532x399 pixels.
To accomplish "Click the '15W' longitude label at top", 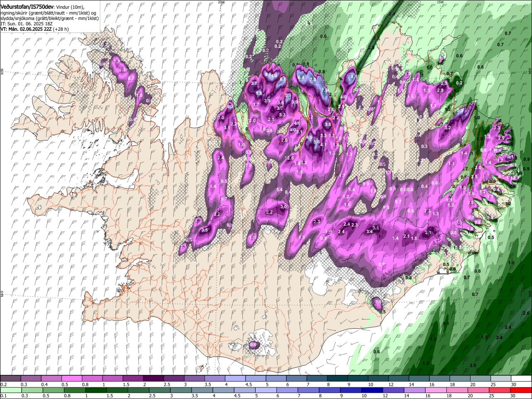I will (x=440, y=2).
